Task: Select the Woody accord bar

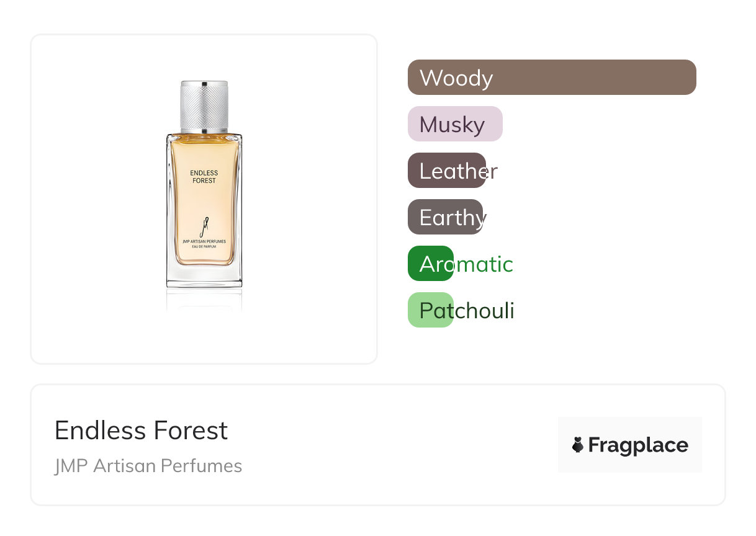Action: click(552, 78)
